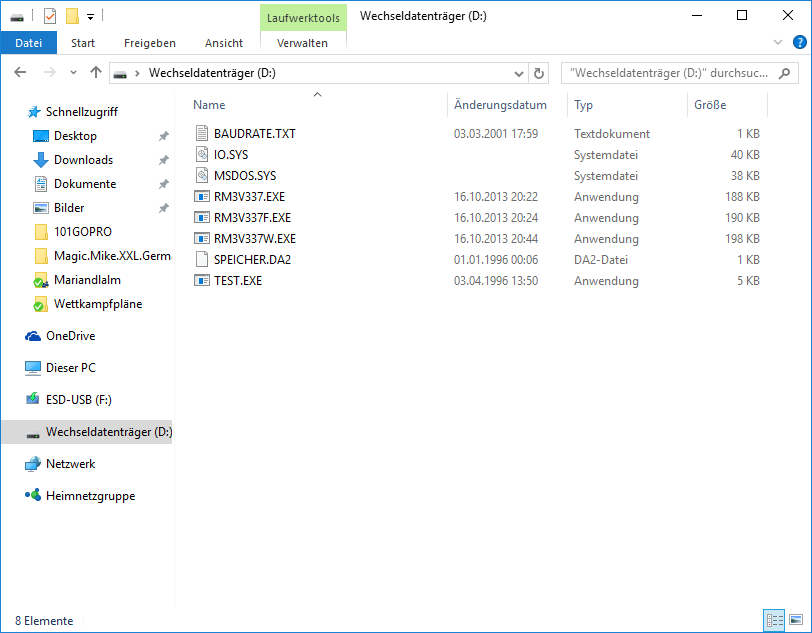
Task: Click the search magnifier icon
Action: tap(785, 73)
